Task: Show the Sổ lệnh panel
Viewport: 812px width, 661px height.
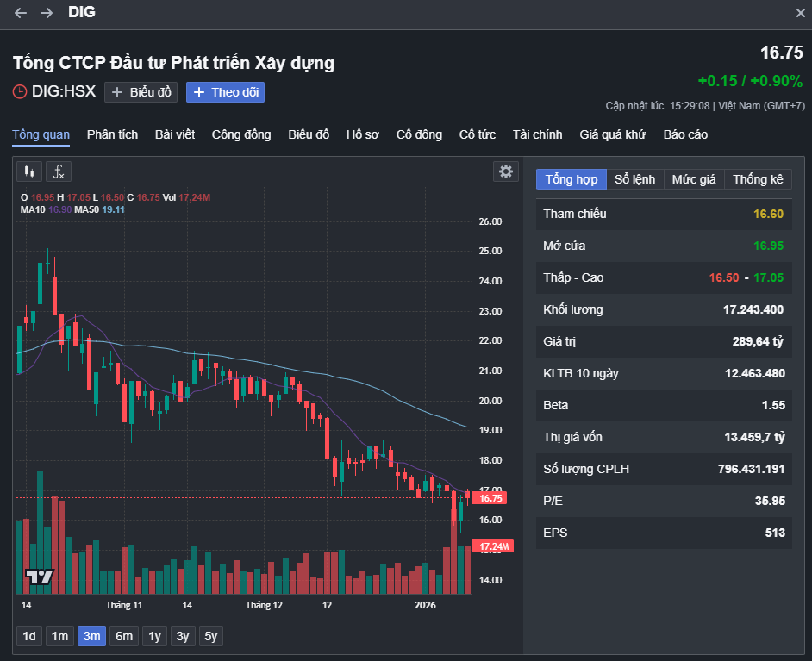Action: click(x=634, y=179)
